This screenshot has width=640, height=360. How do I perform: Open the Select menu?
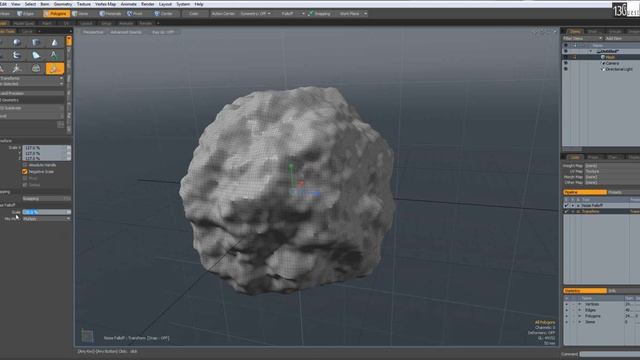pos(30,4)
